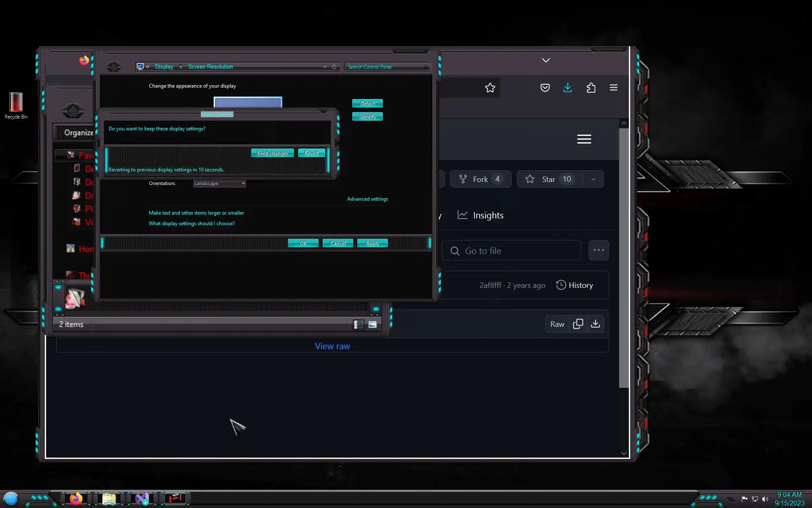This screenshot has height=508, width=812.
Task: Click the browser page vertical scrollbar
Action: (623, 254)
